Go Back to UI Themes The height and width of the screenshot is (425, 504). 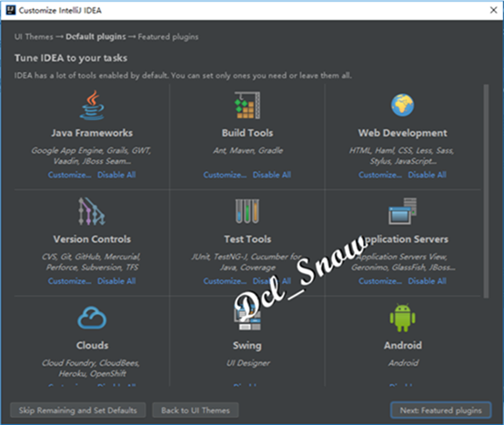[x=196, y=410]
